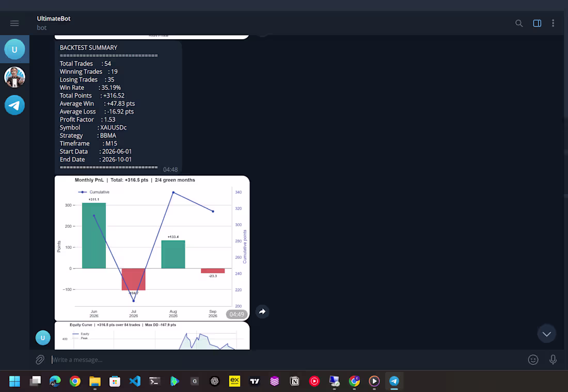Open File Explorer from the taskbar
Screen dimensions: 568x392
tap(95, 381)
